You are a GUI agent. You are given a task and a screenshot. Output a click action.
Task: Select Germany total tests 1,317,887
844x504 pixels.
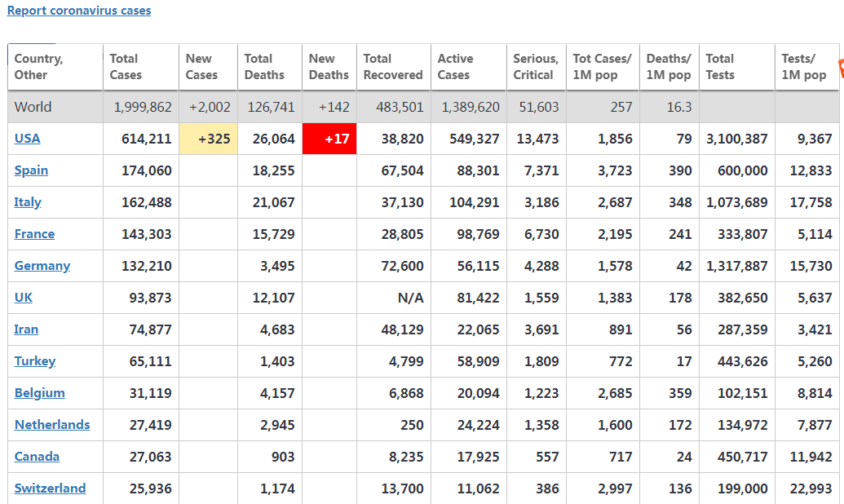[x=737, y=266]
